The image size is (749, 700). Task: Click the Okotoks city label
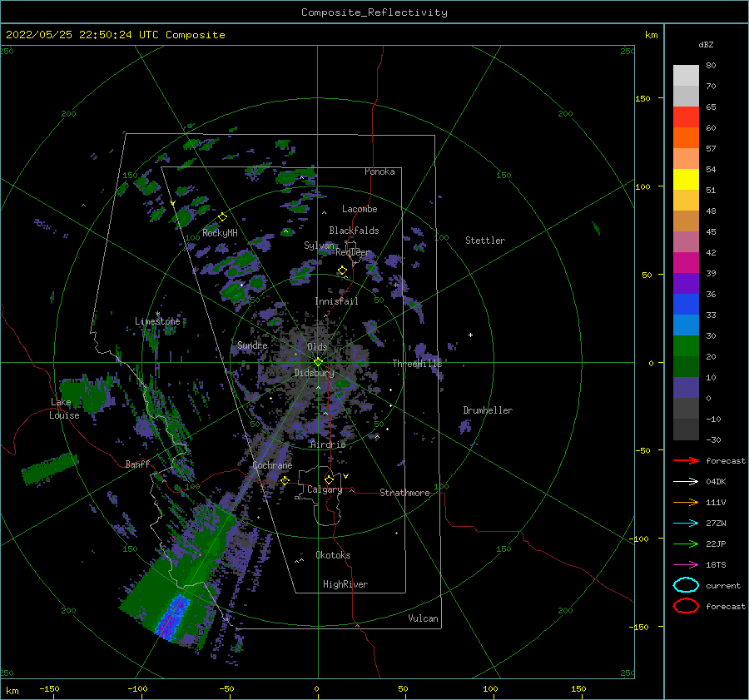click(x=333, y=555)
